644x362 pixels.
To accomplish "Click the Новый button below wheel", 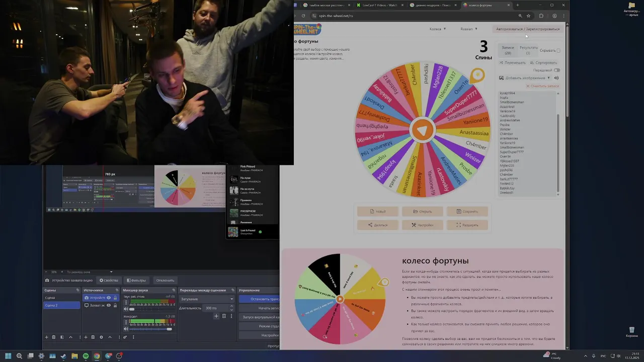I will [x=378, y=211].
